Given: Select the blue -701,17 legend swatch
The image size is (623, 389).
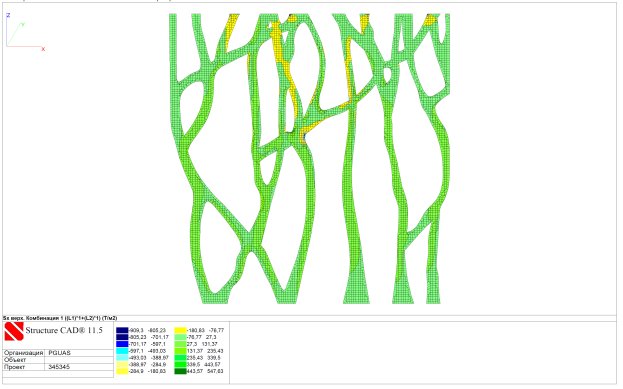Looking at the screenshot, I should [122, 344].
